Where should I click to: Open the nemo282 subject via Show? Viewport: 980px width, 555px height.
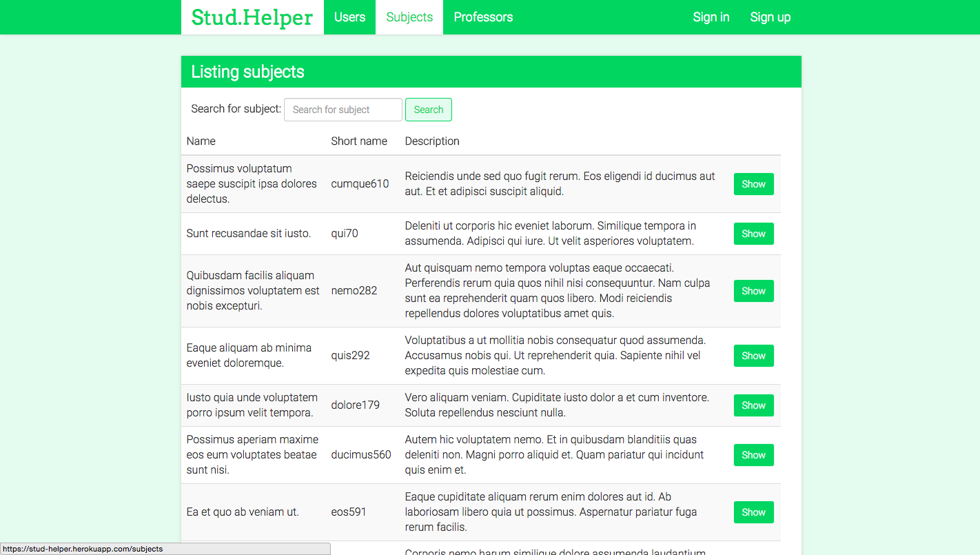click(753, 291)
